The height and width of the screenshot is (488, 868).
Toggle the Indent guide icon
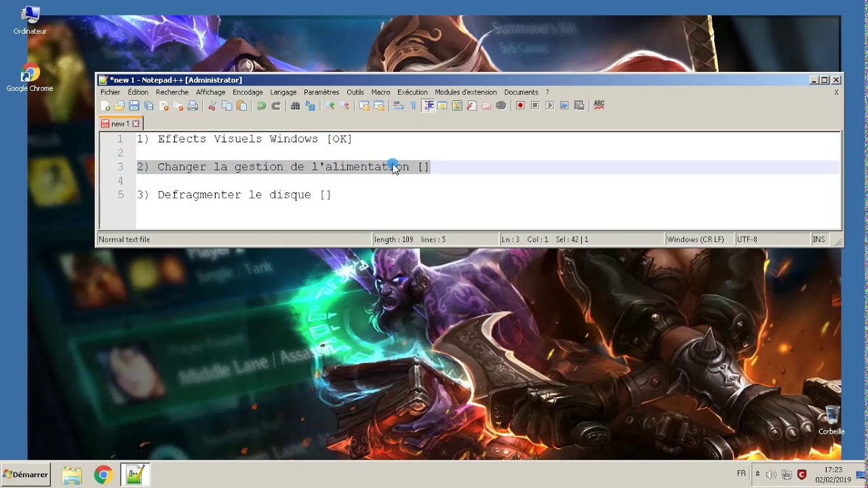click(x=428, y=106)
